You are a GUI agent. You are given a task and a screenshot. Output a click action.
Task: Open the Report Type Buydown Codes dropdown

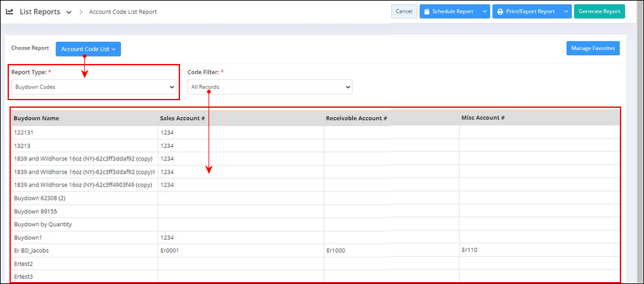[x=94, y=87]
